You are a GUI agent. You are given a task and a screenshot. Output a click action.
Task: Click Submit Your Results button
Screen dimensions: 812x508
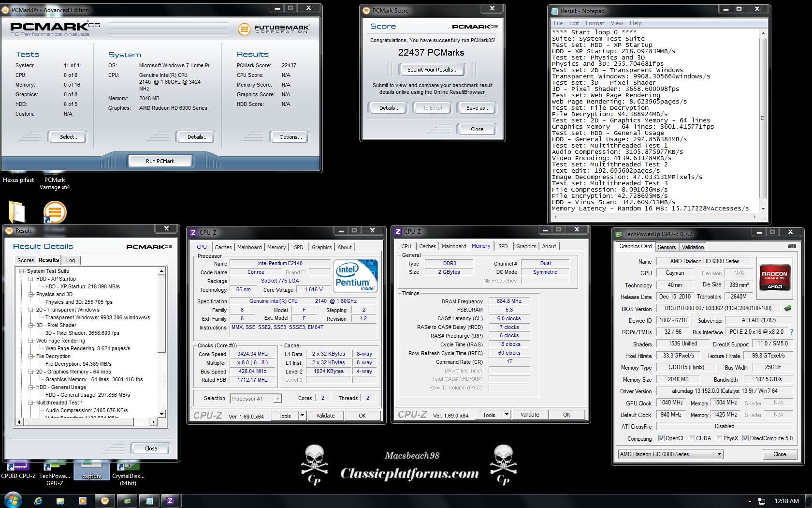coord(432,70)
